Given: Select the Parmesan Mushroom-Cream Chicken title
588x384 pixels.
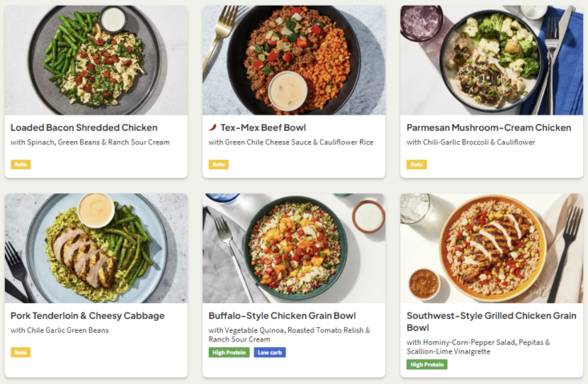Looking at the screenshot, I should 489,127.
